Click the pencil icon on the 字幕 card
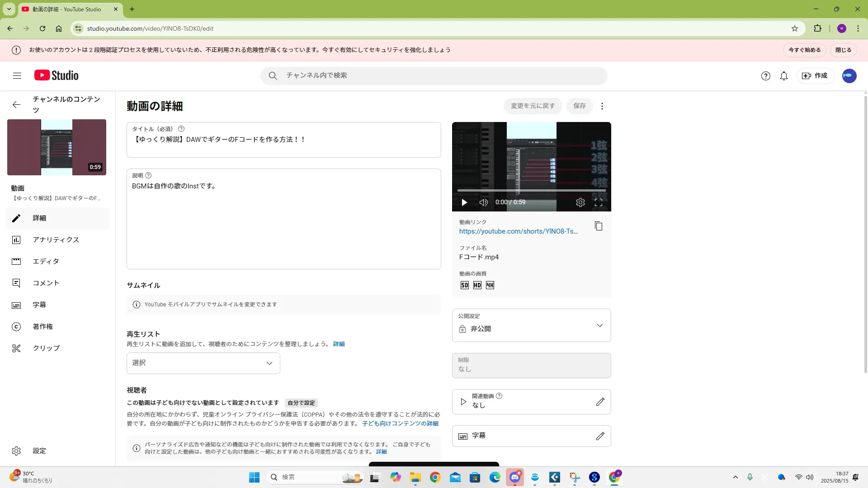The image size is (868, 488). (x=600, y=436)
